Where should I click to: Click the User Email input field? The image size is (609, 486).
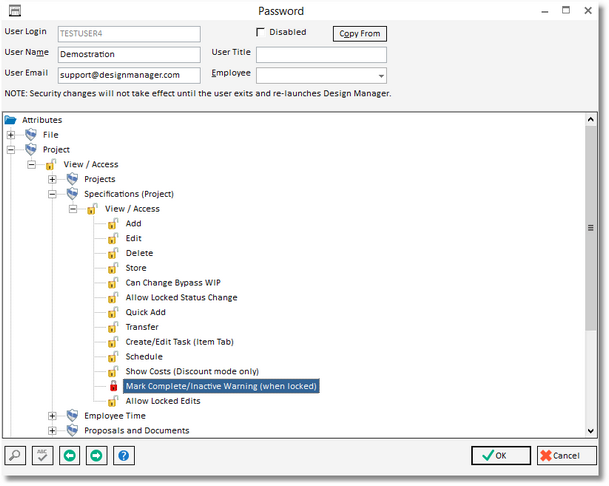click(x=129, y=75)
